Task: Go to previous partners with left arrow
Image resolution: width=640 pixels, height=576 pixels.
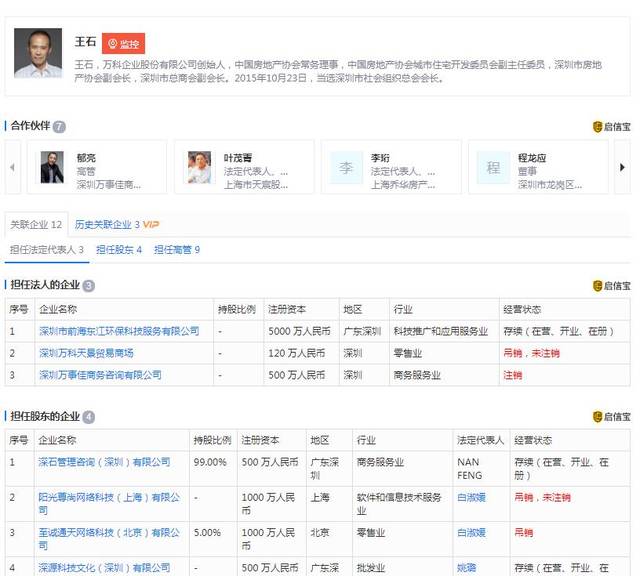Action: 12,167
